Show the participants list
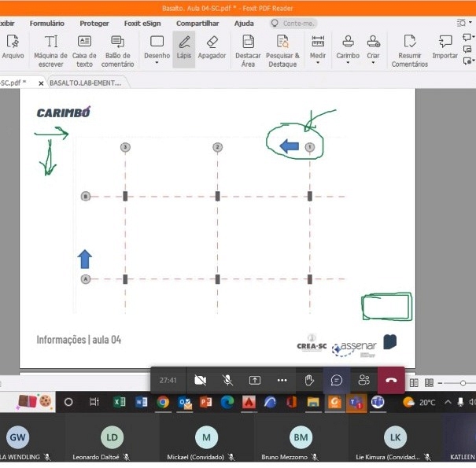The height and width of the screenshot is (468, 476). (363, 380)
